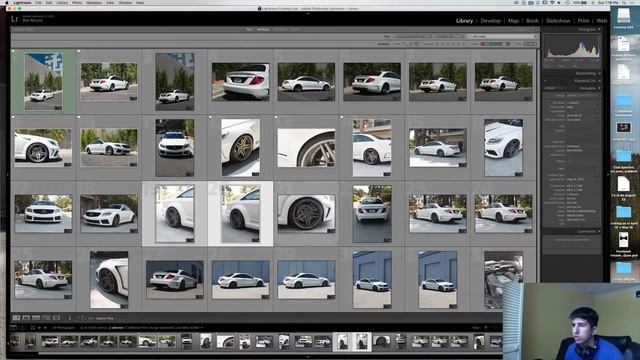The height and width of the screenshot is (360, 640).
Task: Select wheel close-up thumbnail with bronze rim
Action: click(240, 147)
